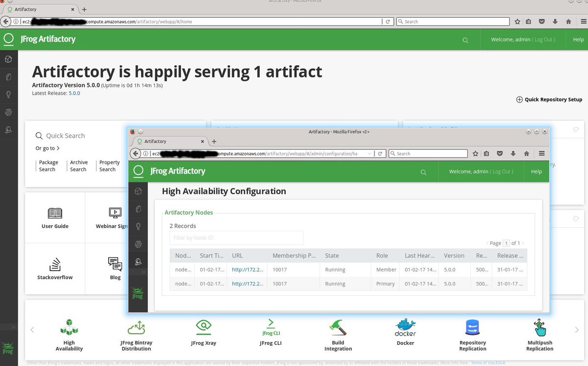The image size is (588, 366).
Task: Open Member node URL link
Action: tap(247, 270)
